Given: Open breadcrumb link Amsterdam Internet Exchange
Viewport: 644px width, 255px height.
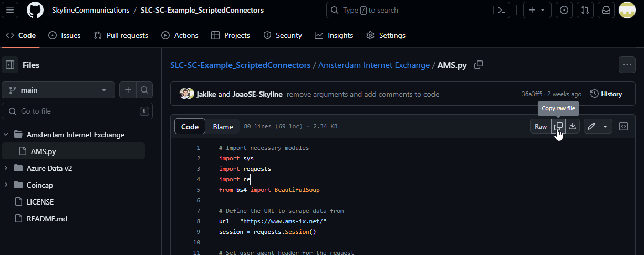Looking at the screenshot, I should coord(374,65).
